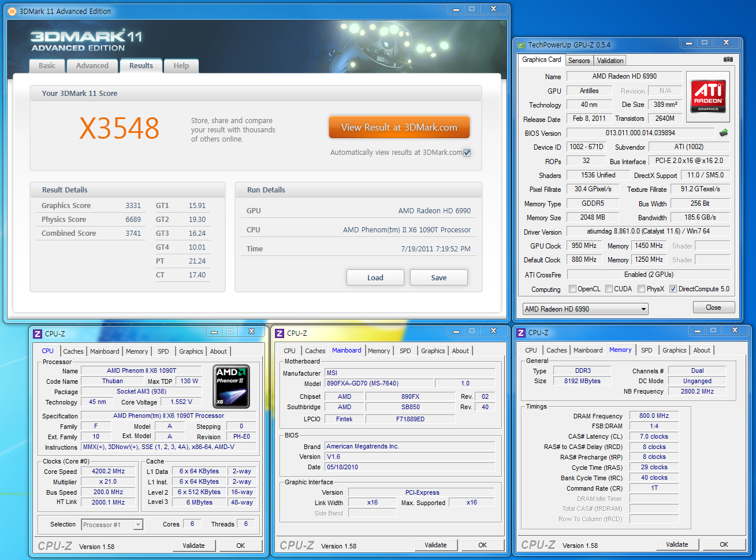
Task: Click the AMD Phenom II logo in CPU-Z
Action: pyautogui.click(x=231, y=387)
